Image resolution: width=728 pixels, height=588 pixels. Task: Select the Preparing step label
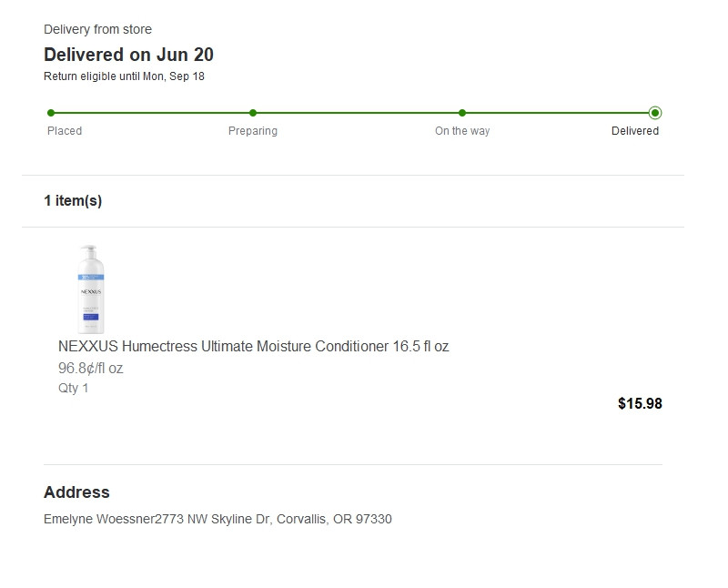[x=253, y=131]
